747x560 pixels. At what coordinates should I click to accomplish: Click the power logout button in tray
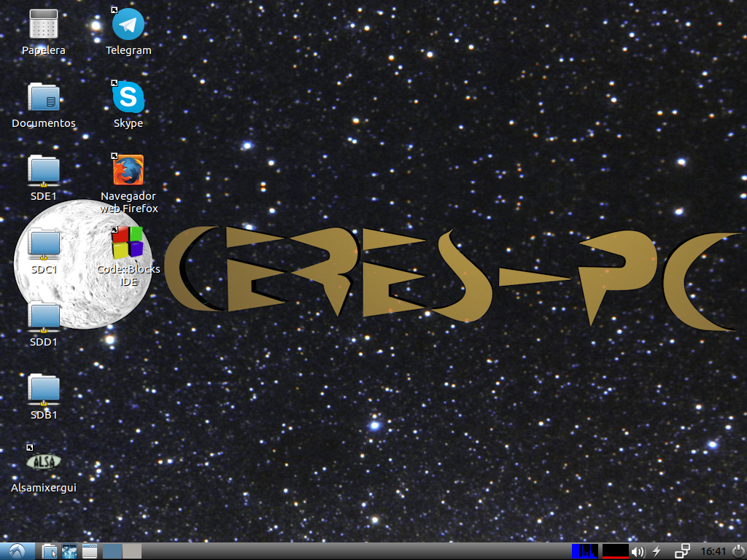738,551
